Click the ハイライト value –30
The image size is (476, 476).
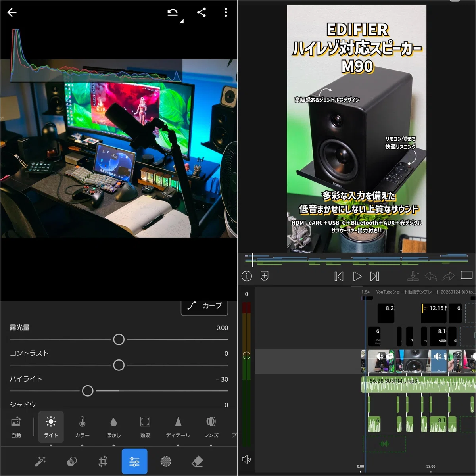(222, 380)
